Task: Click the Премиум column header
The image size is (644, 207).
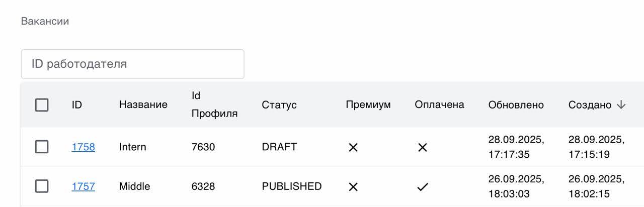Action: tap(368, 105)
